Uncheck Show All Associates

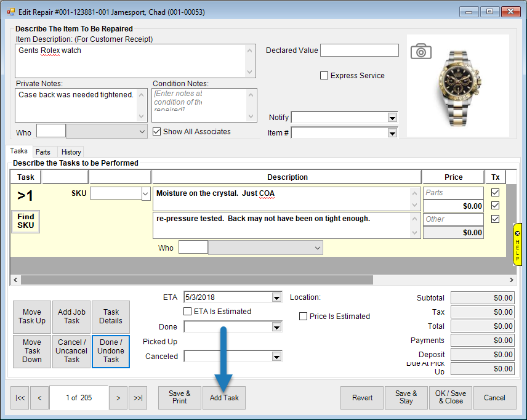tap(156, 131)
